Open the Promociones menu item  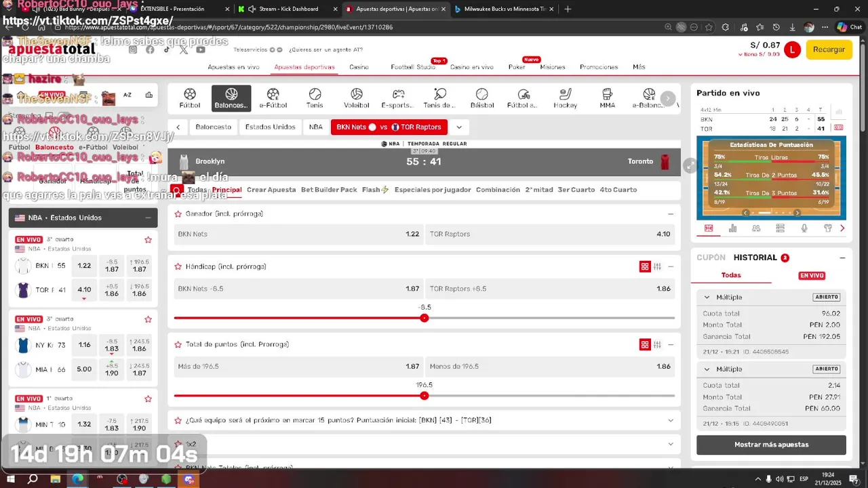pos(599,67)
